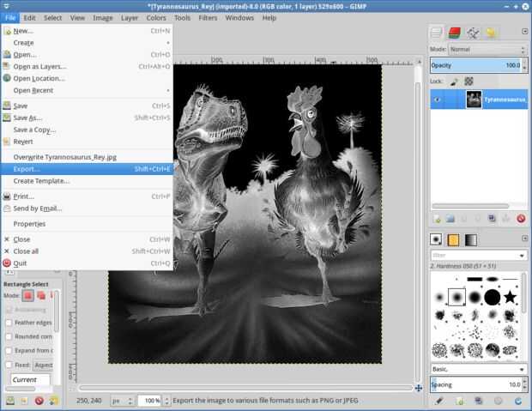The height and width of the screenshot is (411, 532).
Task: Click Overwrite Tyrannosaurus_Rey.jpg entry
Action: pos(87,157)
